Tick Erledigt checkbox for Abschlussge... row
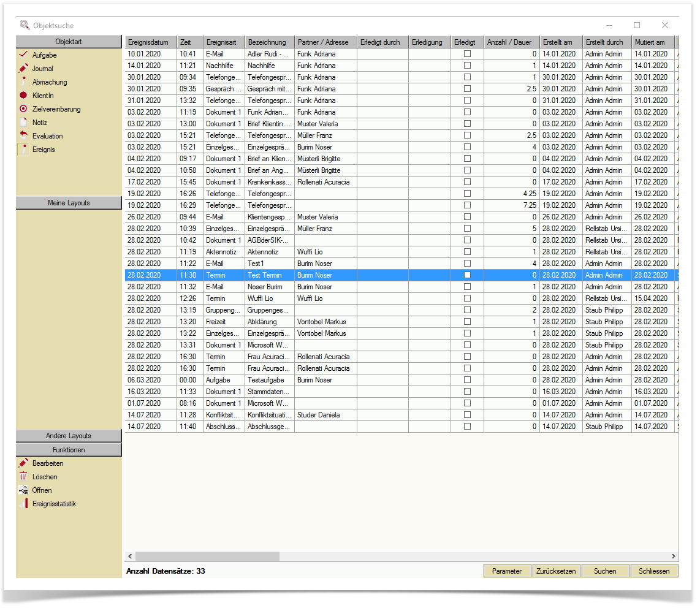Image resolution: width=700 pixels, height=608 pixels. [x=468, y=427]
